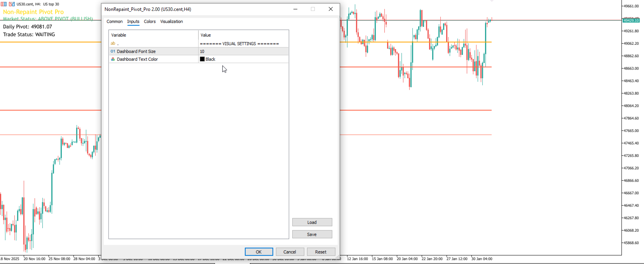Image resolution: width=644 pixels, height=264 pixels.
Task: Close the NonRepaint_Pivot_Pro dialog
Action: tap(331, 9)
